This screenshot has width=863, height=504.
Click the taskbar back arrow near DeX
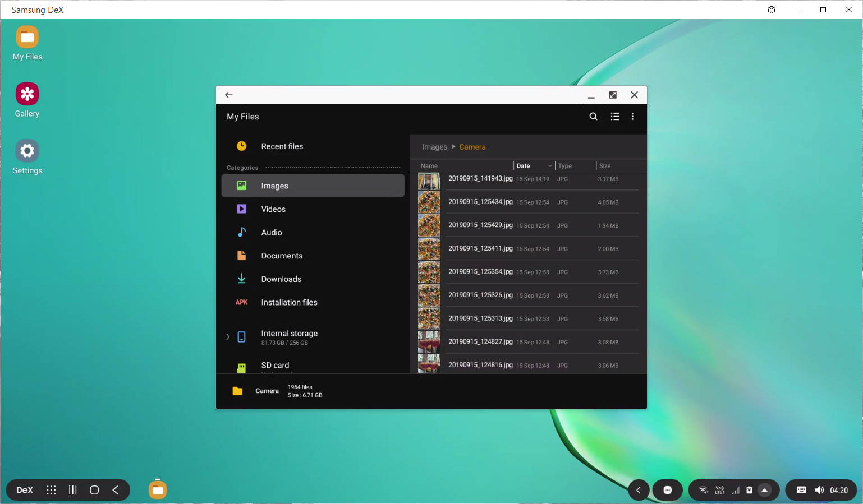click(115, 490)
